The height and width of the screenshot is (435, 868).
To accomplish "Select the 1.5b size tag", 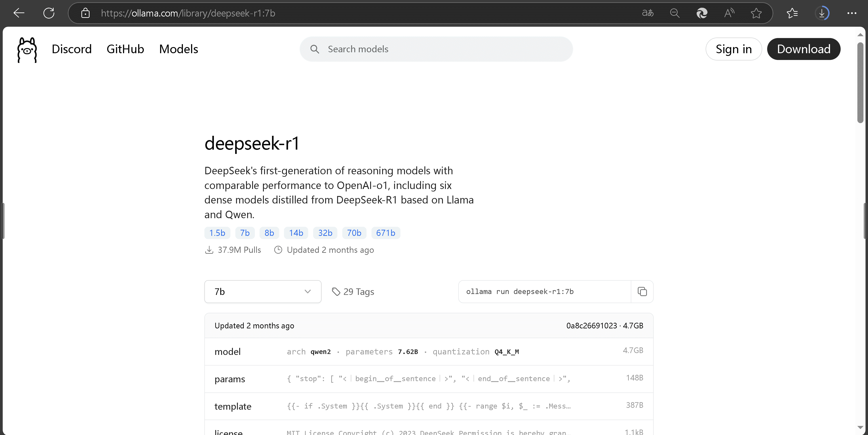I will 217,233.
